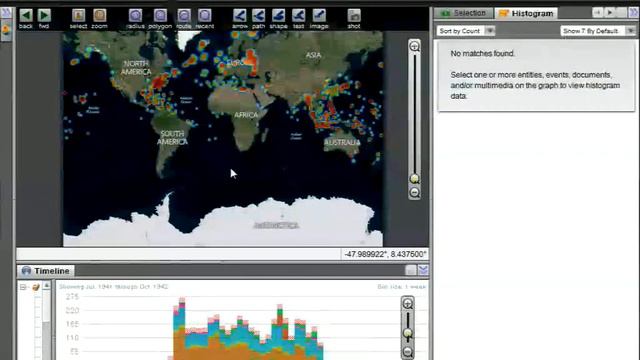
Task: Open the Sort by Count dropdown
Action: pyautogui.click(x=466, y=31)
